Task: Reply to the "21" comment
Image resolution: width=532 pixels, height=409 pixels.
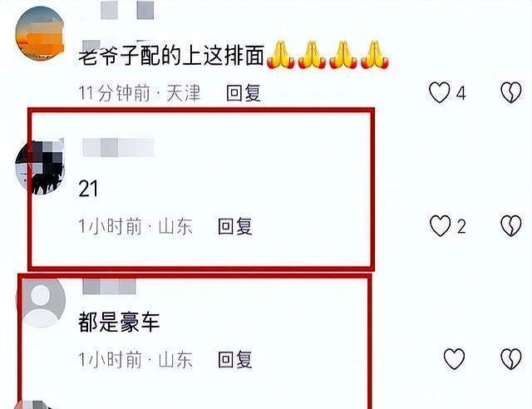Action: pyautogui.click(x=234, y=226)
